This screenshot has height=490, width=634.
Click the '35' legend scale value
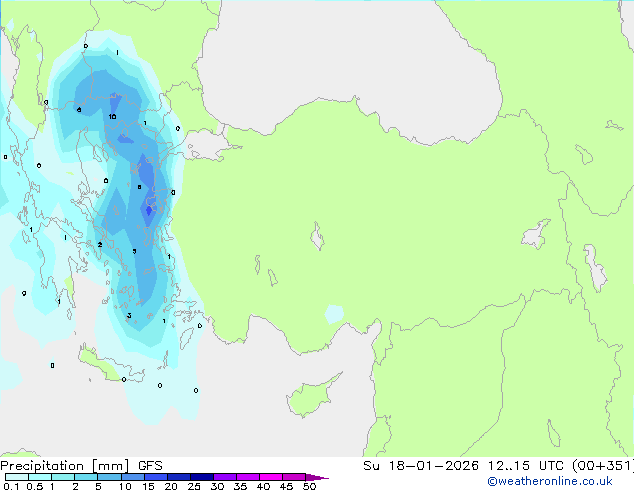[x=240, y=486]
